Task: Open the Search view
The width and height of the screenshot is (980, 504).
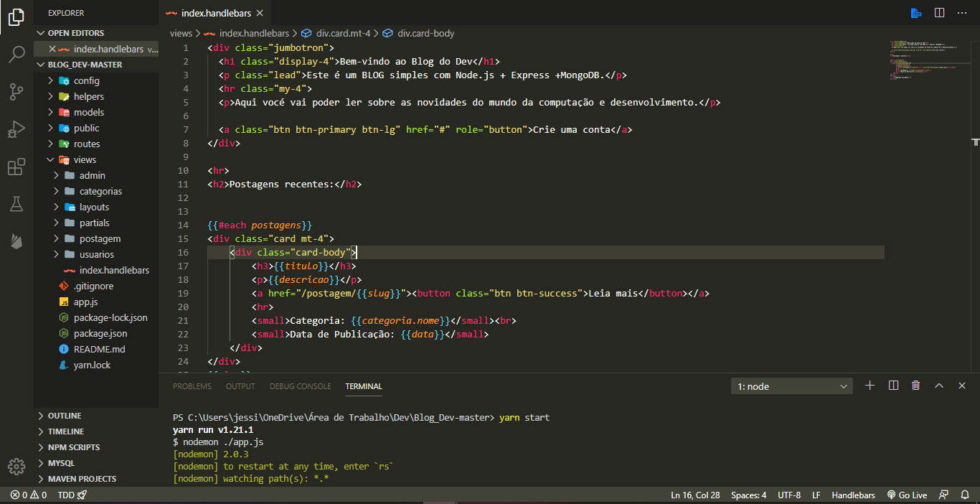Action: [x=16, y=54]
